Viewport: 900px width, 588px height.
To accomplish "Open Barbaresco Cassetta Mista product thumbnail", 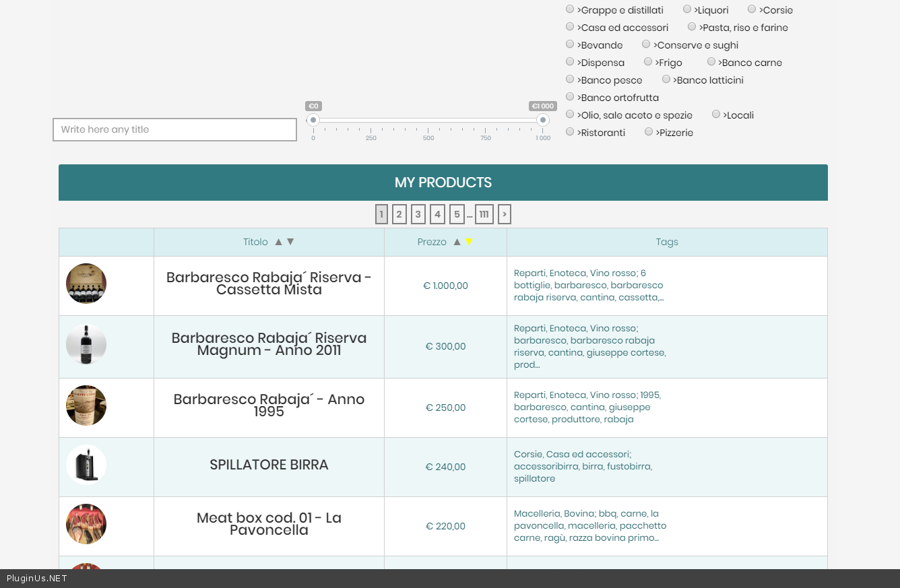I will (x=86, y=284).
